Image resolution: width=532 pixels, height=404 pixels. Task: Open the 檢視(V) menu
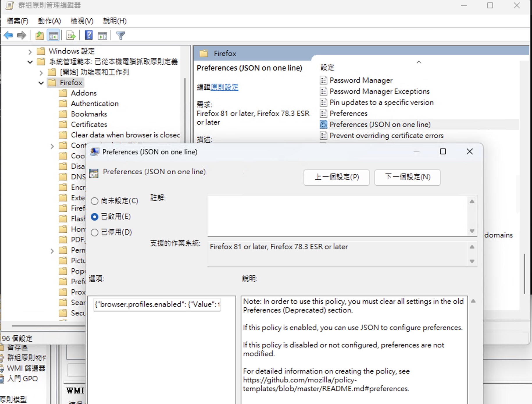pos(82,21)
